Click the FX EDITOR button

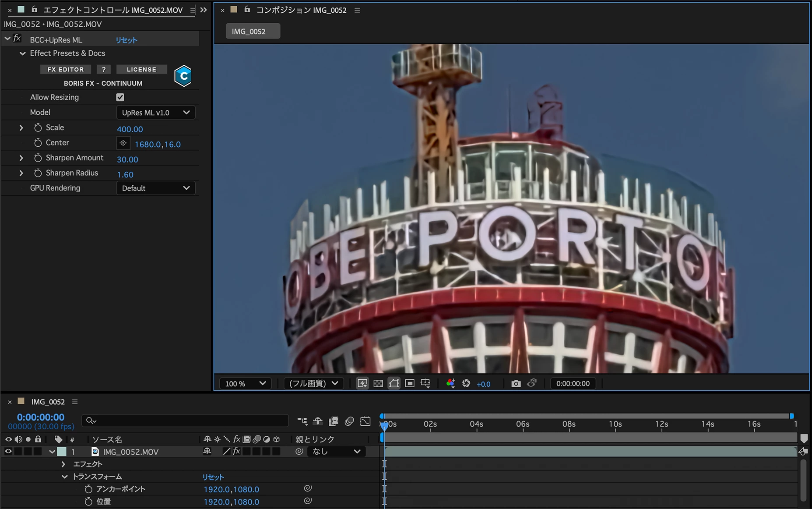click(66, 69)
